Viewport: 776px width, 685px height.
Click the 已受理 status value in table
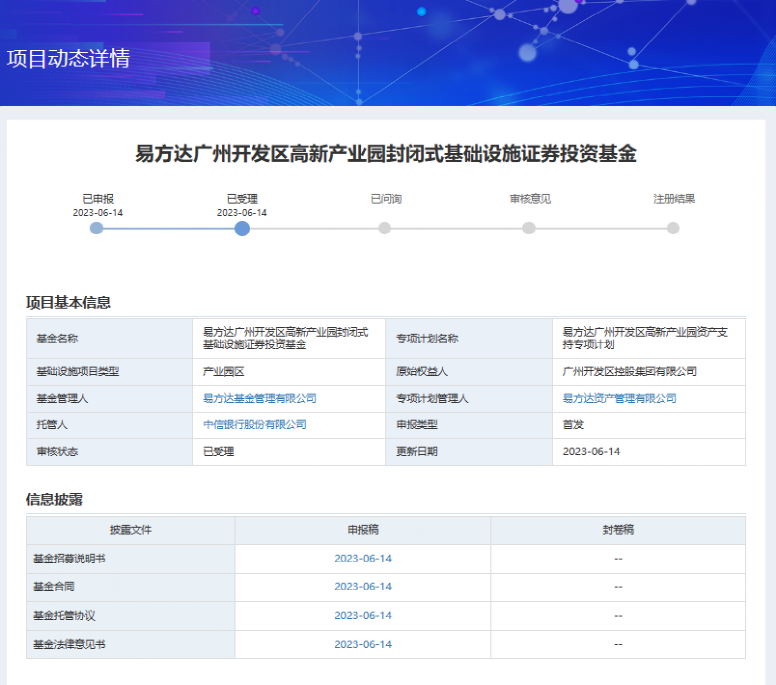point(219,451)
